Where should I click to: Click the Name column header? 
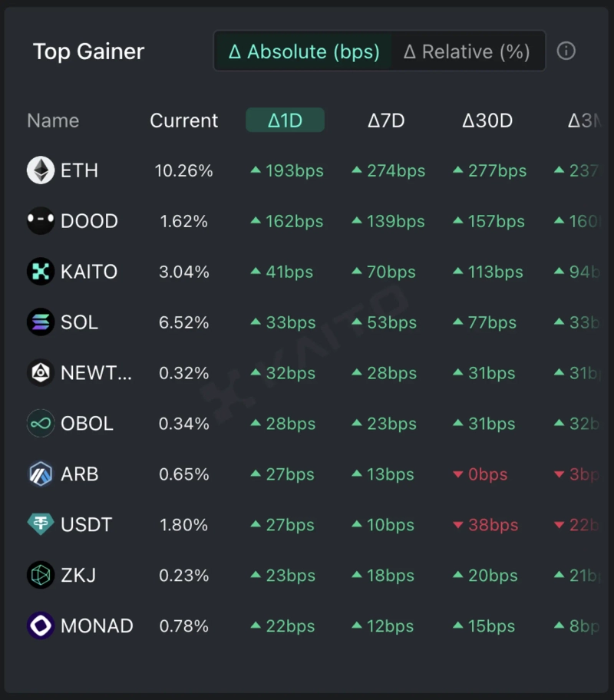pos(53,121)
